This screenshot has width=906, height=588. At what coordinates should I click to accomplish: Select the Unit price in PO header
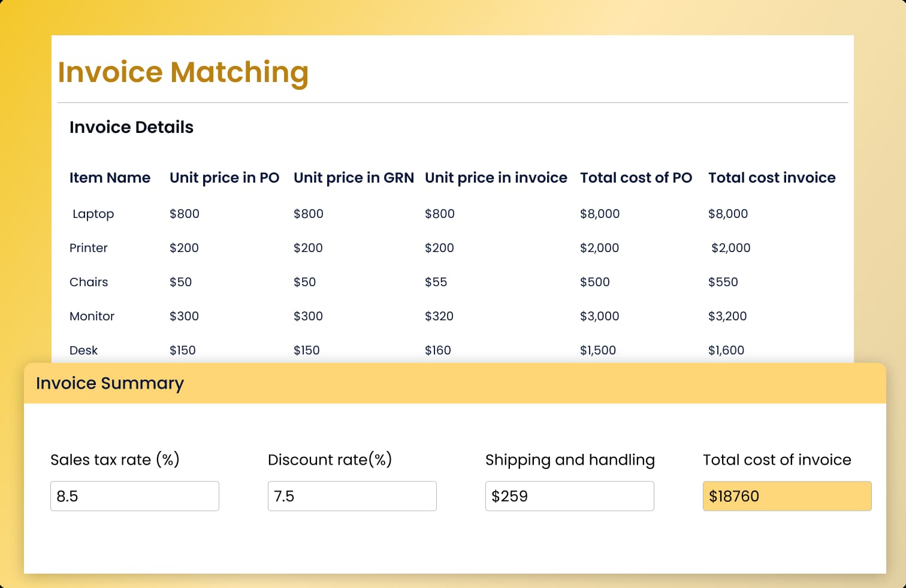coord(224,178)
